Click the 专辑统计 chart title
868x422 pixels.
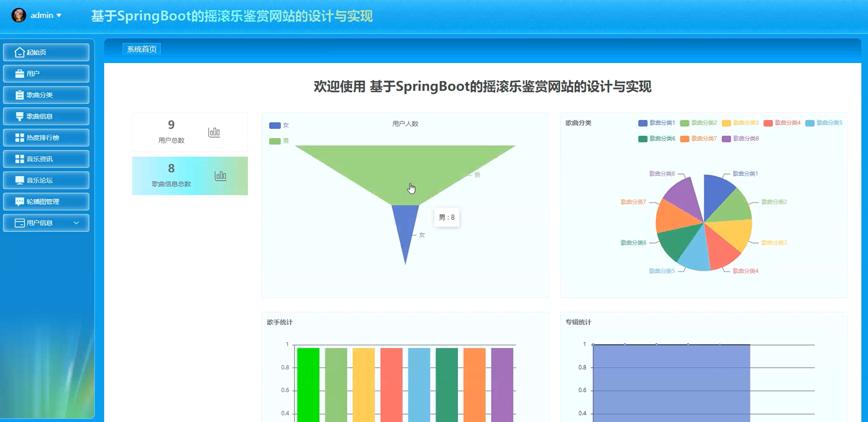578,322
